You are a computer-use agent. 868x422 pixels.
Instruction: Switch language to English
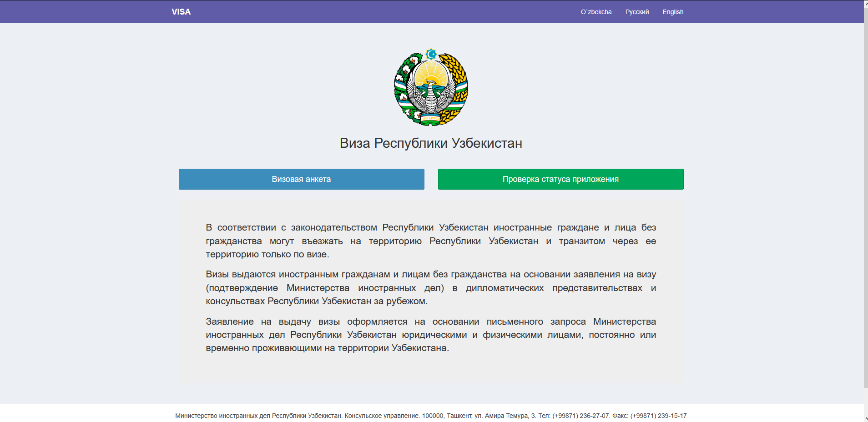(673, 12)
